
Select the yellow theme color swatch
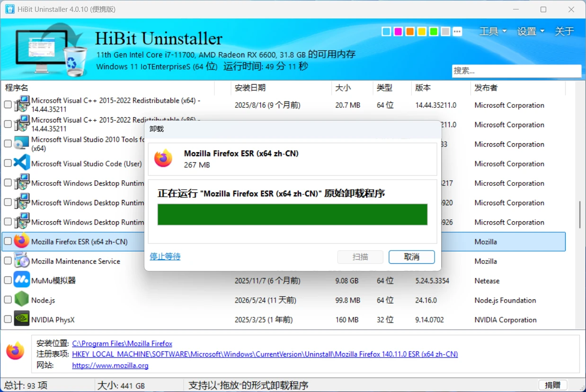(x=422, y=32)
